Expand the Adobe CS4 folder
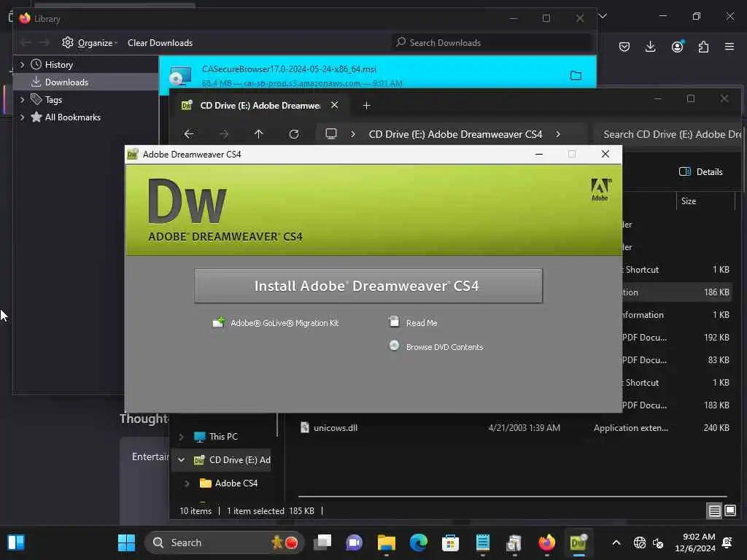 [187, 483]
